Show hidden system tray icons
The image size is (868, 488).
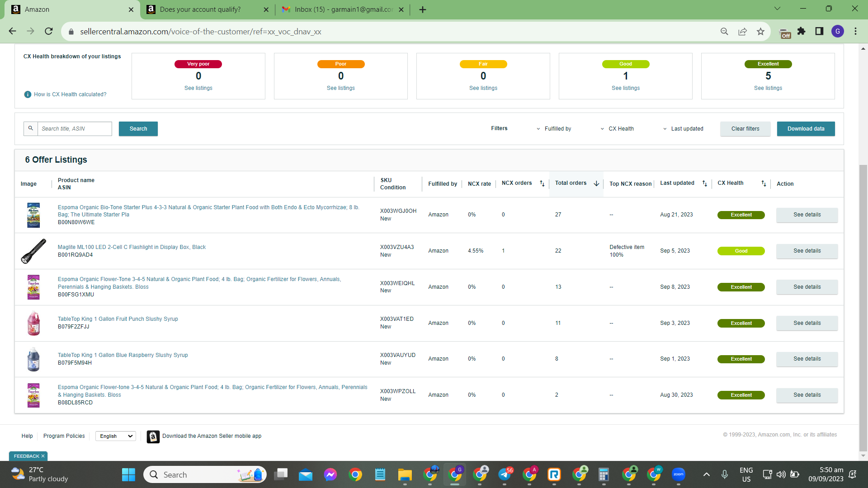pyautogui.click(x=707, y=474)
